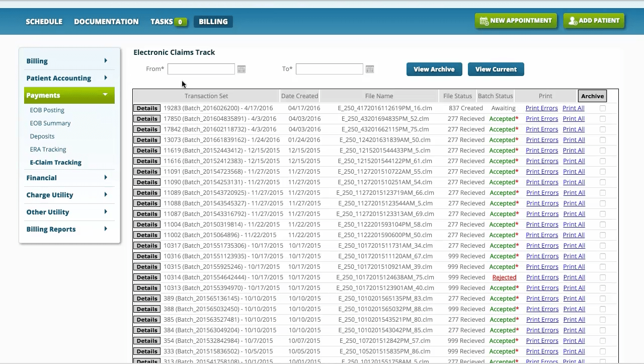The height and width of the screenshot is (364, 644).
Task: Select Awaiting batch status cell
Action: tap(504, 108)
